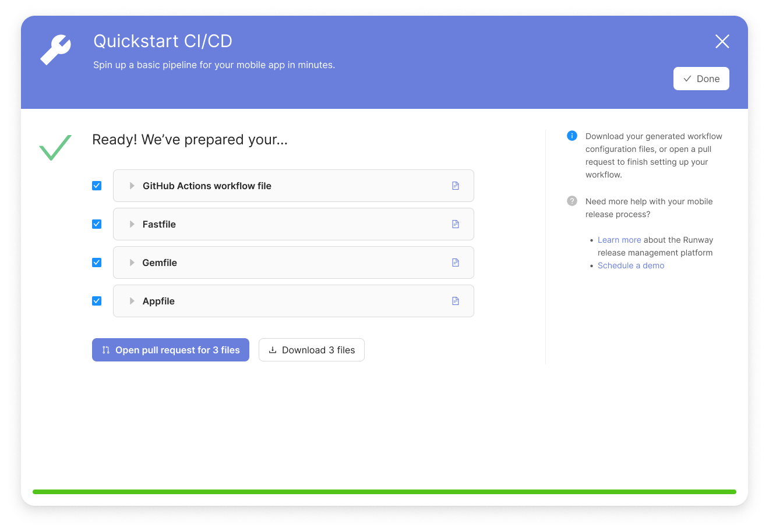Image resolution: width=769 pixels, height=532 pixels.
Task: Click the green progress bar at the bottom
Action: coord(384,492)
